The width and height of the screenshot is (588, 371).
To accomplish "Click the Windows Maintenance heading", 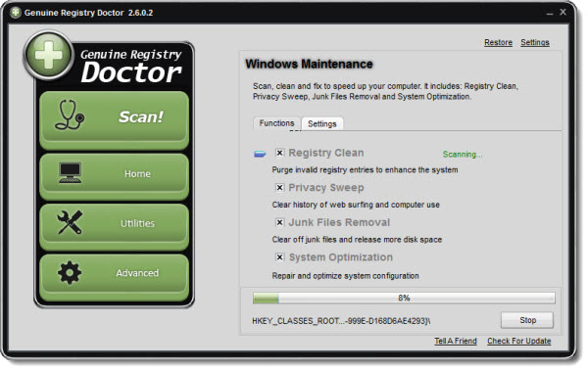I will tap(309, 64).
